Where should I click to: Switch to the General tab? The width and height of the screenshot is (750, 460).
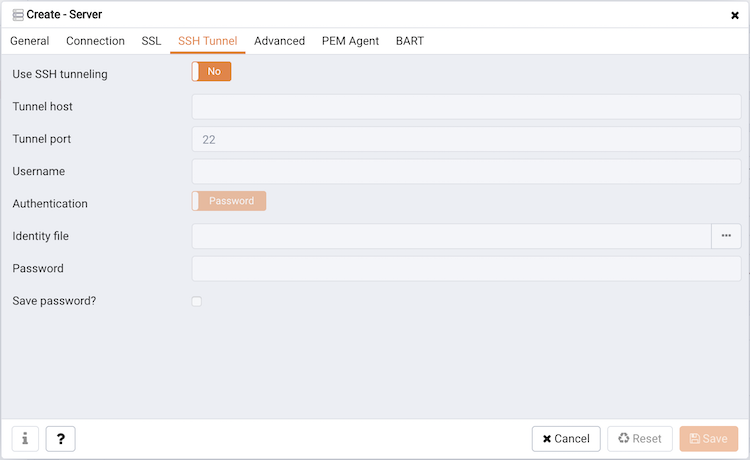click(30, 41)
